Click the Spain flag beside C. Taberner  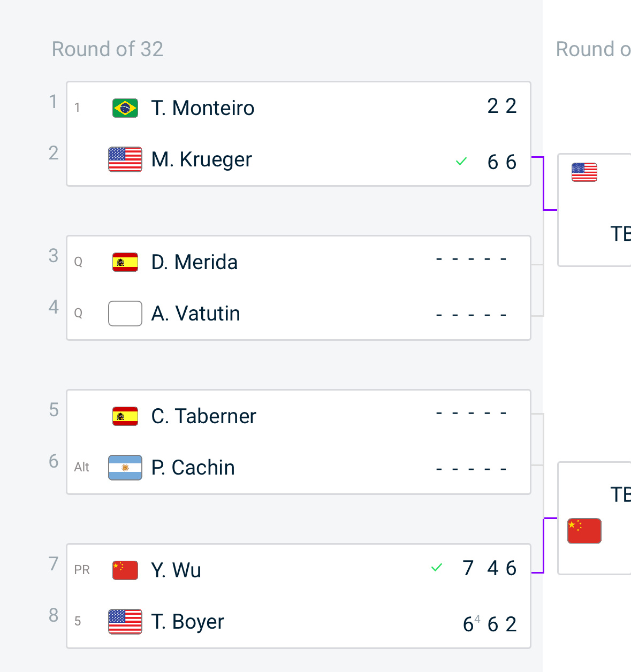[x=125, y=416]
